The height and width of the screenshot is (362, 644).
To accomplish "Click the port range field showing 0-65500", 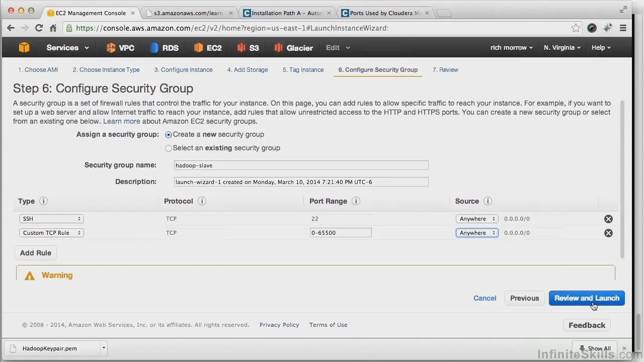I will coord(341,233).
